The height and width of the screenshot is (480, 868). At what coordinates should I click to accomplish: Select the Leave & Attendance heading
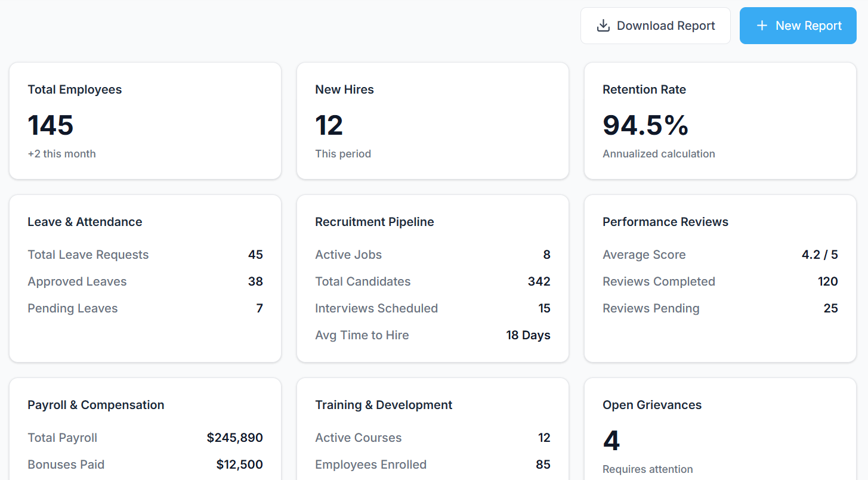tap(85, 222)
